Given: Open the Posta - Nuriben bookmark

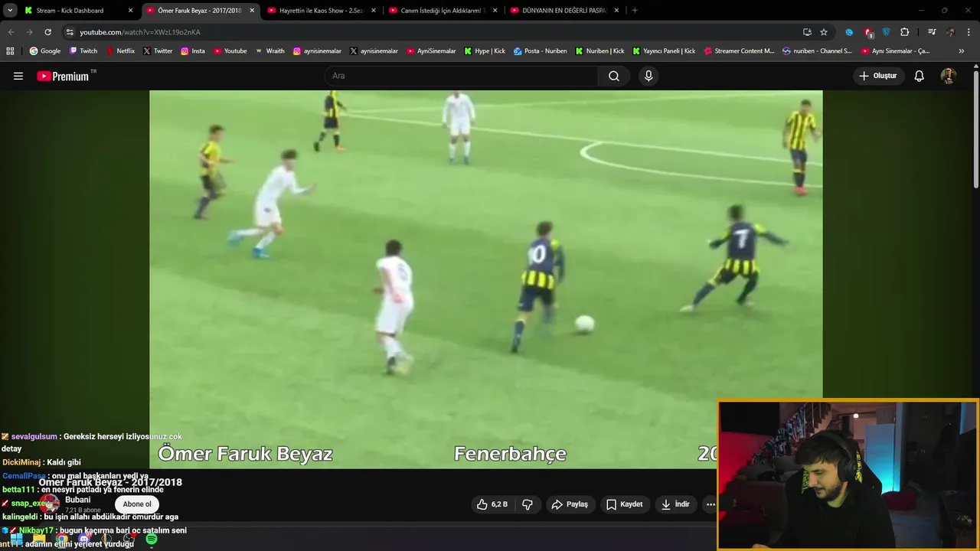Looking at the screenshot, I should pos(541,51).
